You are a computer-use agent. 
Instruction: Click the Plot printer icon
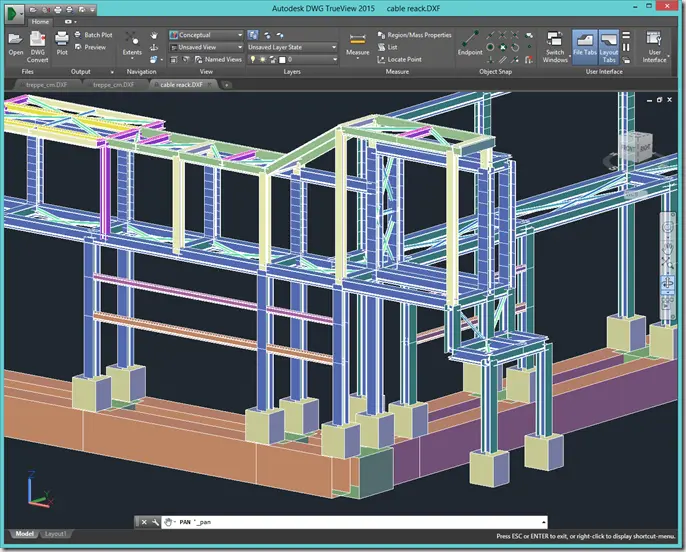pyautogui.click(x=62, y=43)
